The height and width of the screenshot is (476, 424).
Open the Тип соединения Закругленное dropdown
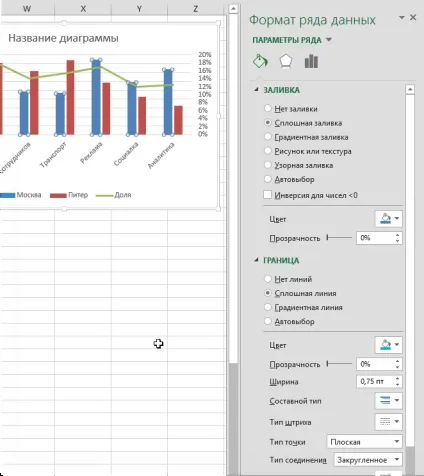[x=368, y=460]
